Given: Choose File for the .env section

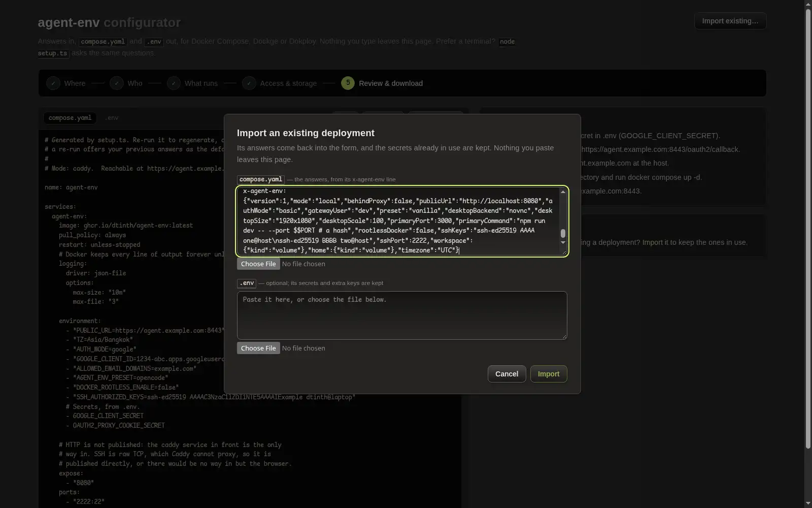Looking at the screenshot, I should [258, 348].
